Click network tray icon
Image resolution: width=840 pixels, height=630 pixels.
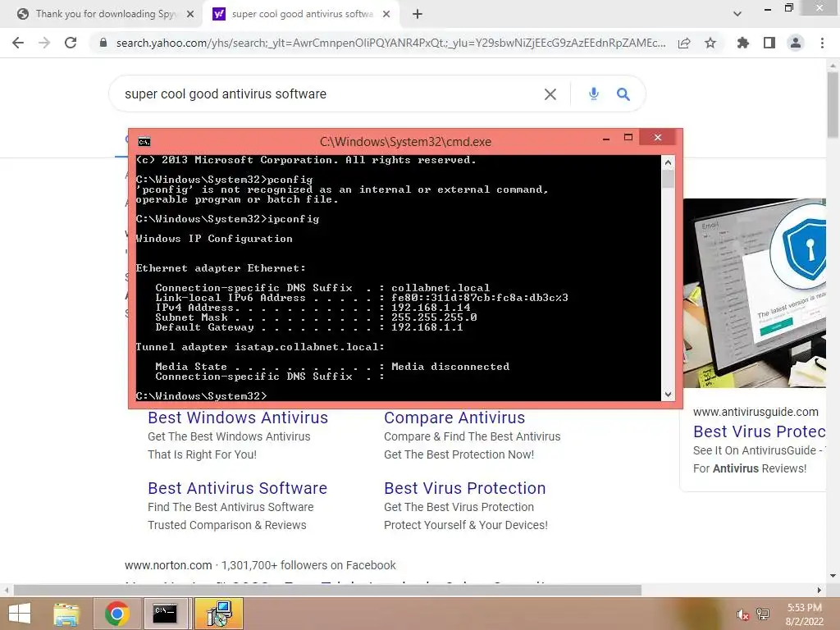pyautogui.click(x=763, y=614)
